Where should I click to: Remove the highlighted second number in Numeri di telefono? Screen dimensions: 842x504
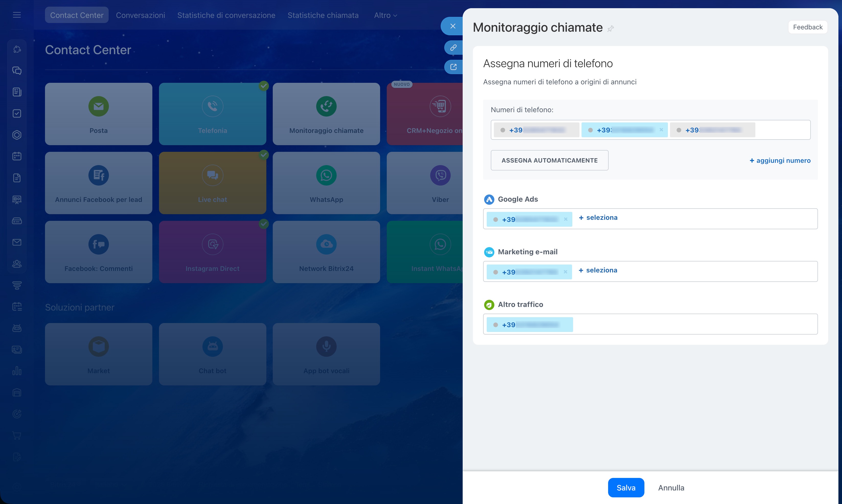click(661, 130)
